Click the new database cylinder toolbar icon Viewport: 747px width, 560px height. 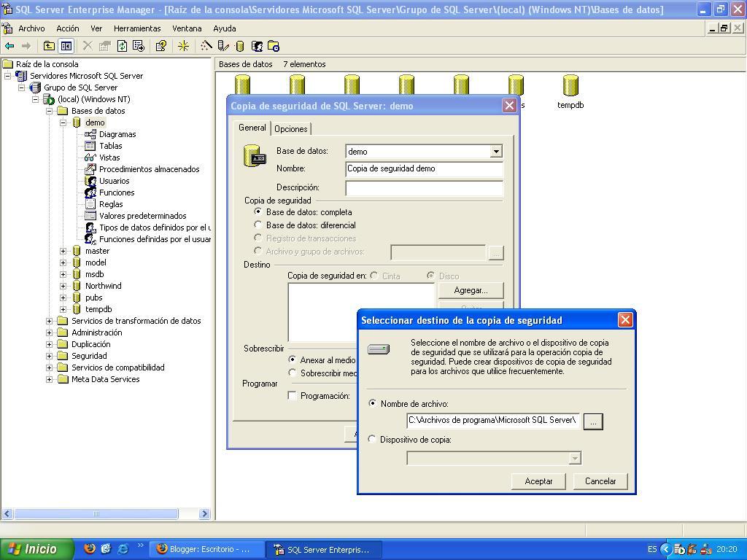239,46
